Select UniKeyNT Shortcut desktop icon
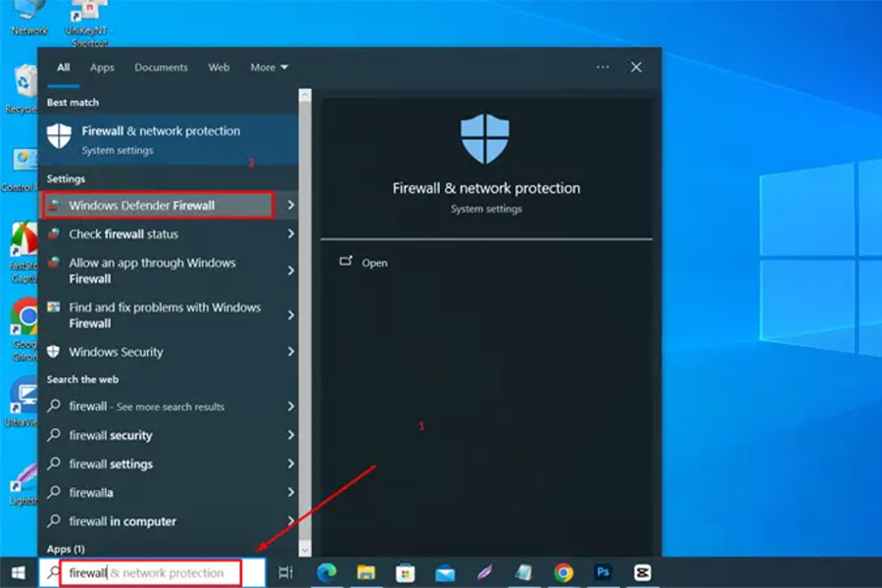Viewport: 882px width, 588px height. coord(89,24)
